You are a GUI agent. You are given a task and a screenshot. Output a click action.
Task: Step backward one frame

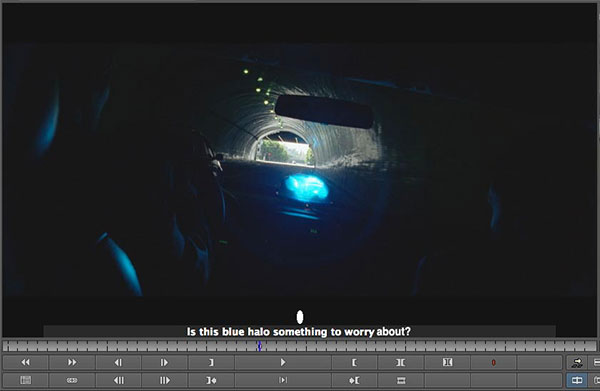pyautogui.click(x=118, y=362)
